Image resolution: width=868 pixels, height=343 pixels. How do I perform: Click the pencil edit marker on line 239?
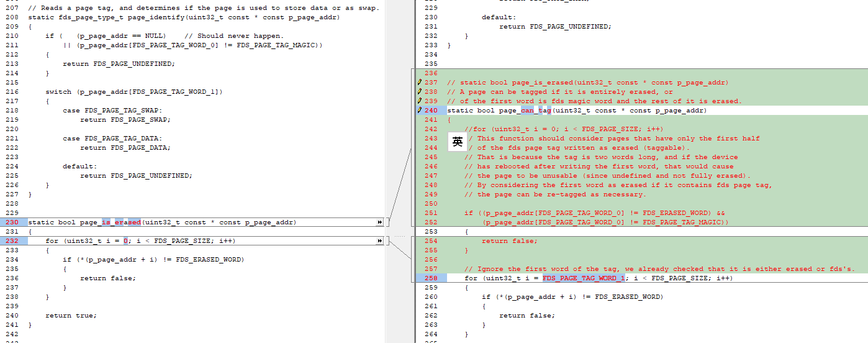tap(420, 101)
